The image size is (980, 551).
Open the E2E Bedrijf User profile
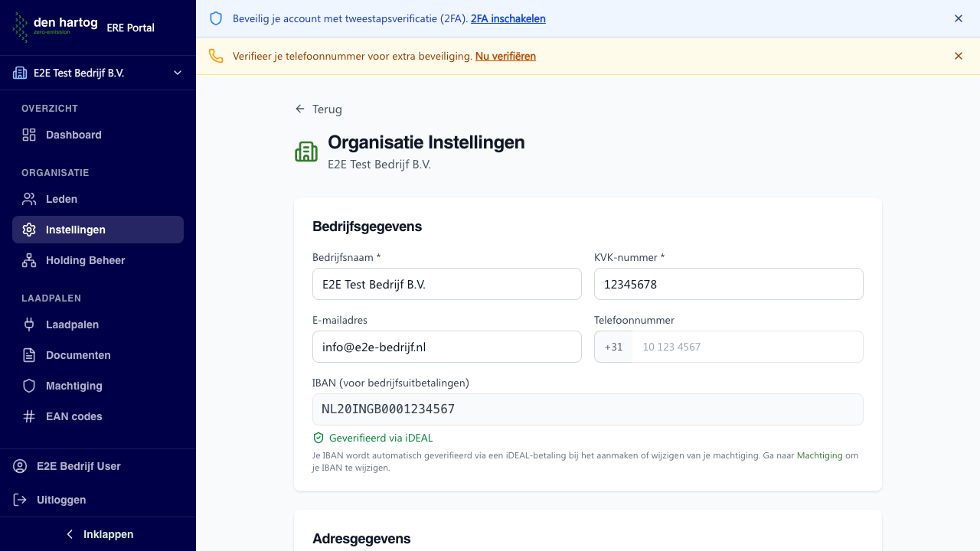pos(78,466)
